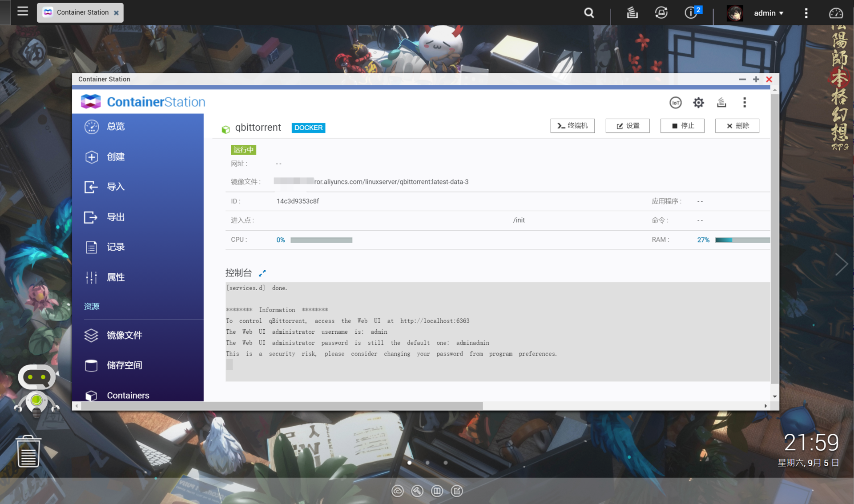Viewport: 854px width, 504px height.
Task: Go to next desktop page arrow
Action: pyautogui.click(x=841, y=265)
